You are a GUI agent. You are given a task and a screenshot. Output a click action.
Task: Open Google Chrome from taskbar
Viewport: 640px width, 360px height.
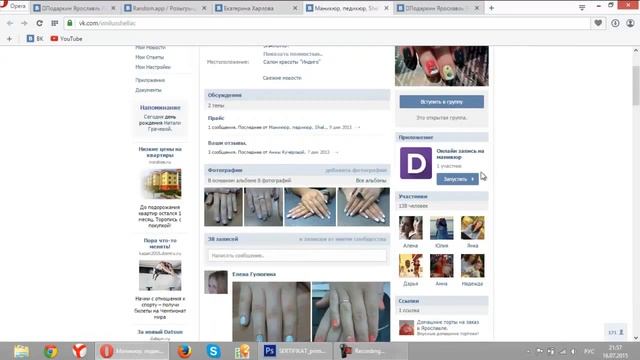tap(51, 351)
